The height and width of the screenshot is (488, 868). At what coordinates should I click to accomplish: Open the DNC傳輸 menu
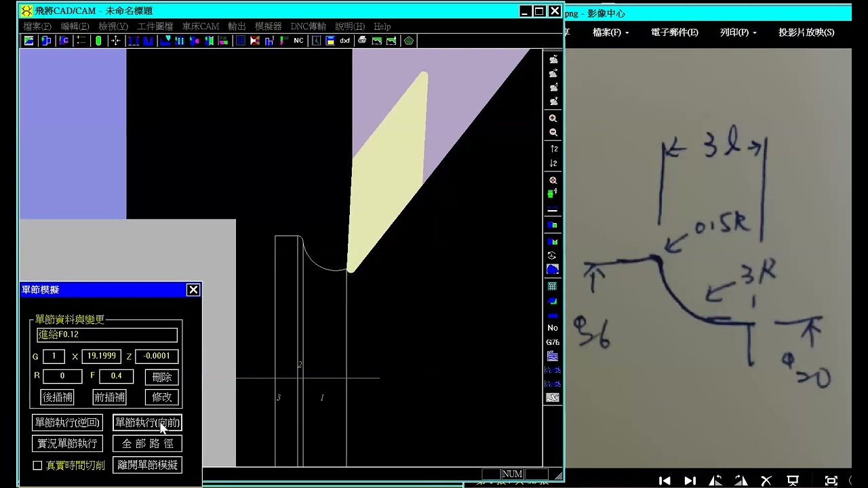tap(309, 26)
